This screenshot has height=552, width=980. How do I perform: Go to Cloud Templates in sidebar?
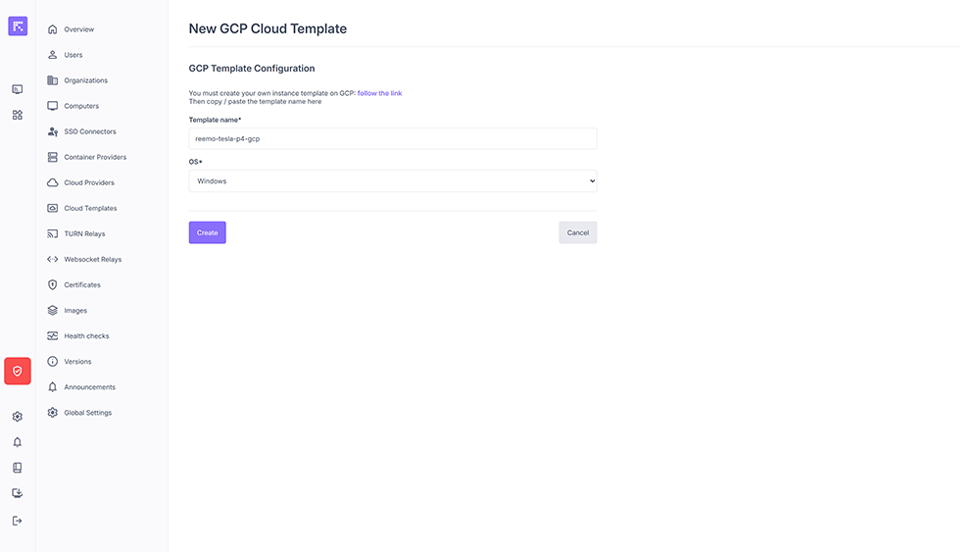89,209
